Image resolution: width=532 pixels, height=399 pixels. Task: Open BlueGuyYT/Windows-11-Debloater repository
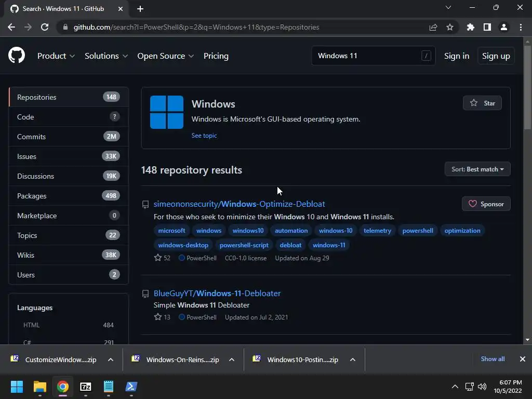(217, 293)
